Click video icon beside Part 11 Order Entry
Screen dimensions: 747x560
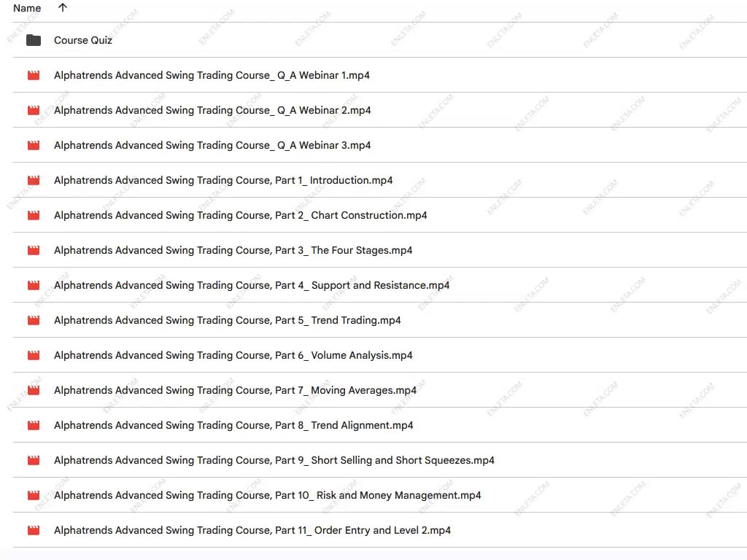[34, 530]
